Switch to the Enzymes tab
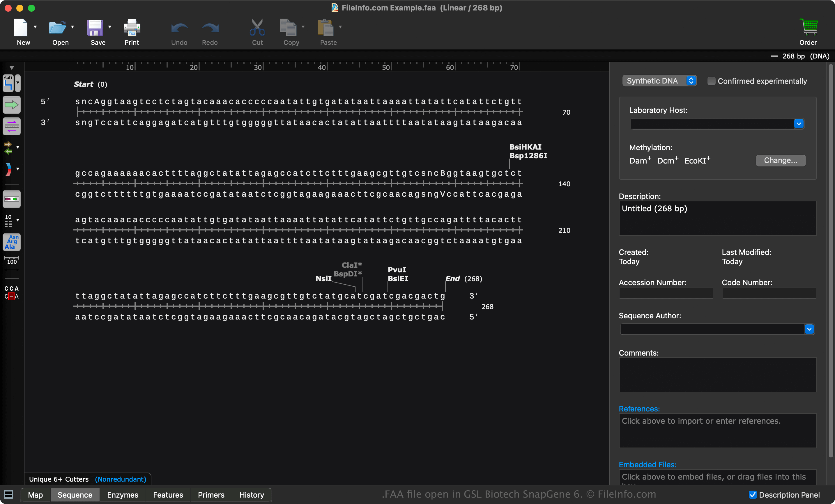Image resolution: width=835 pixels, height=504 pixels. click(122, 494)
